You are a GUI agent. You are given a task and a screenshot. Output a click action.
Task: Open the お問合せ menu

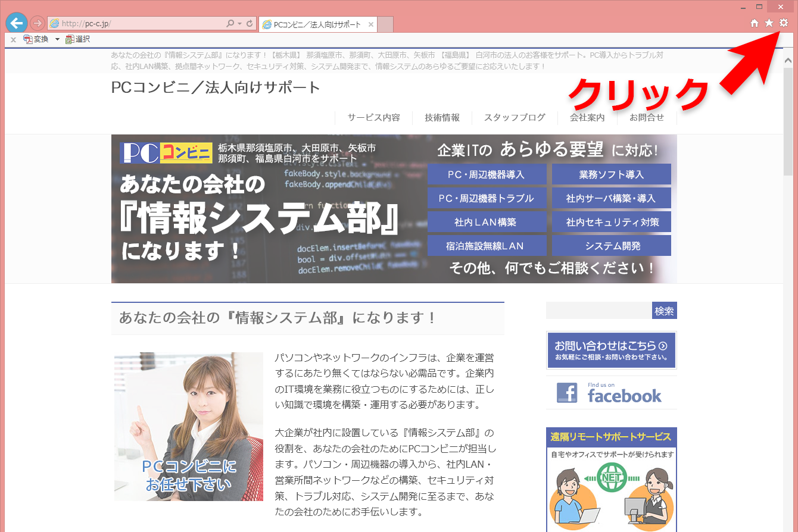click(x=647, y=117)
